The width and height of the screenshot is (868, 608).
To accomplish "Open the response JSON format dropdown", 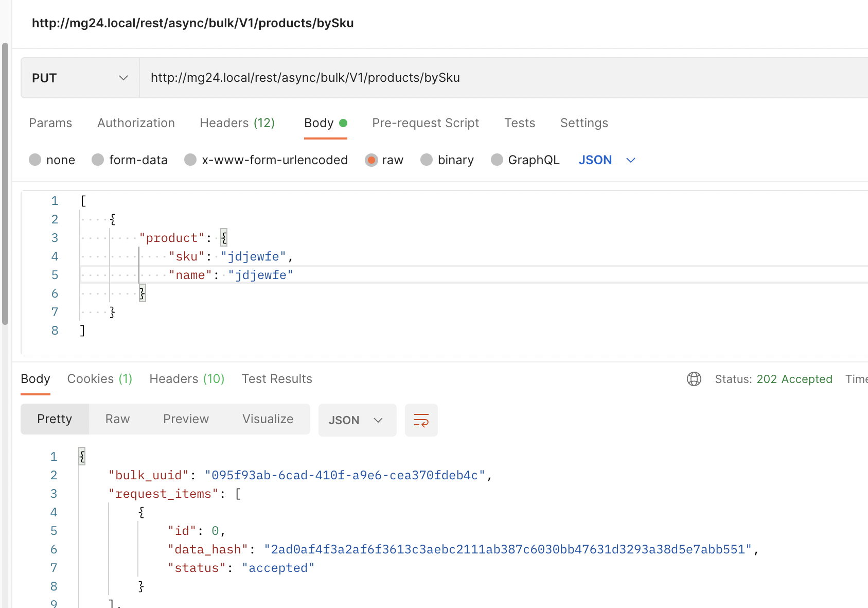I will point(357,420).
